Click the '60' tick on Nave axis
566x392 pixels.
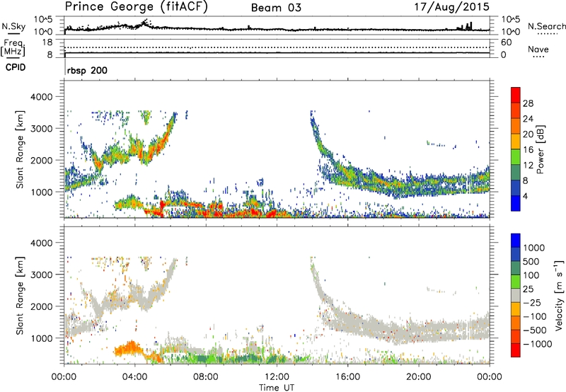(506, 42)
